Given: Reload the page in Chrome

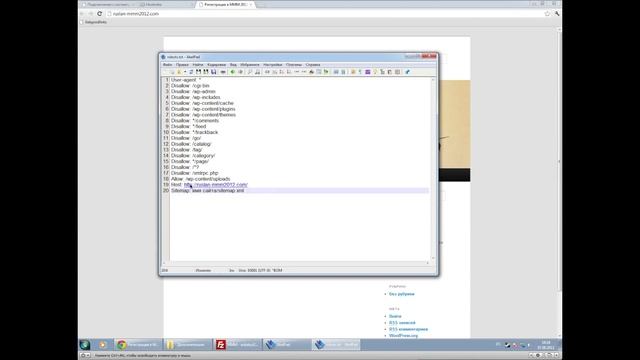Looking at the screenshot, I should pos(100,13).
